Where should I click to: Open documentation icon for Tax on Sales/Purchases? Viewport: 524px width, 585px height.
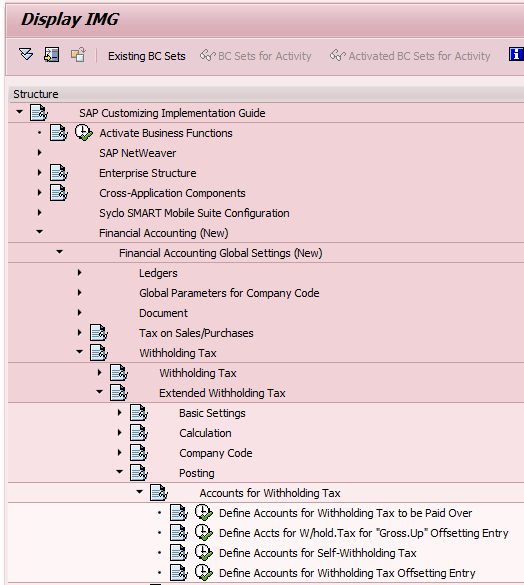tap(99, 333)
